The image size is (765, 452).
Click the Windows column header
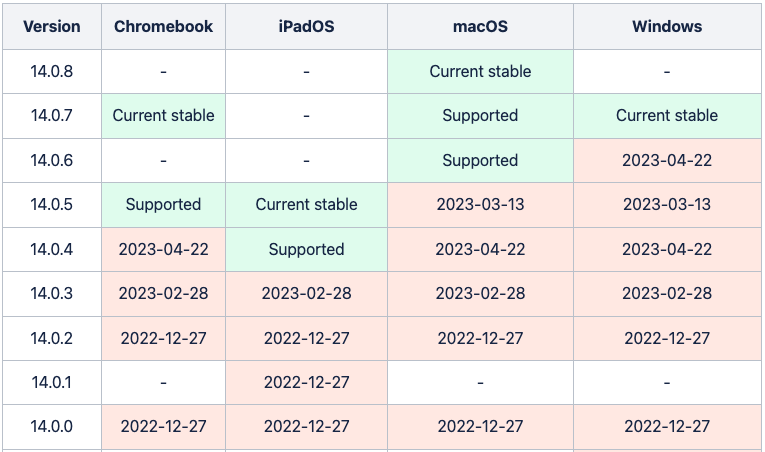[x=667, y=26]
